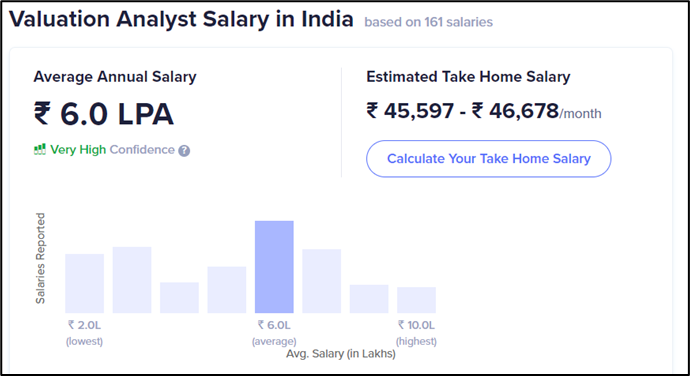Click the Estimated Take Home Salary heading

[x=468, y=77]
